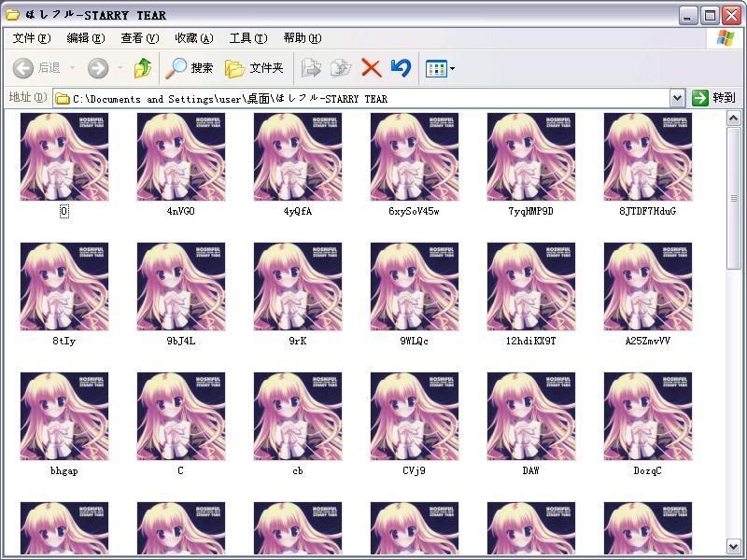Select the thumbnail named 4nVGO
The width and height of the screenshot is (747, 560).
point(181,157)
